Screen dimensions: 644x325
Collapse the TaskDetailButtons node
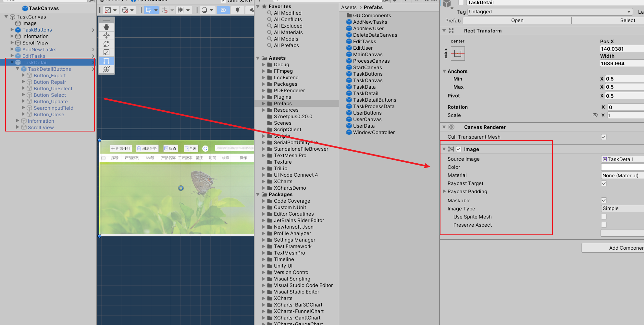click(x=18, y=69)
